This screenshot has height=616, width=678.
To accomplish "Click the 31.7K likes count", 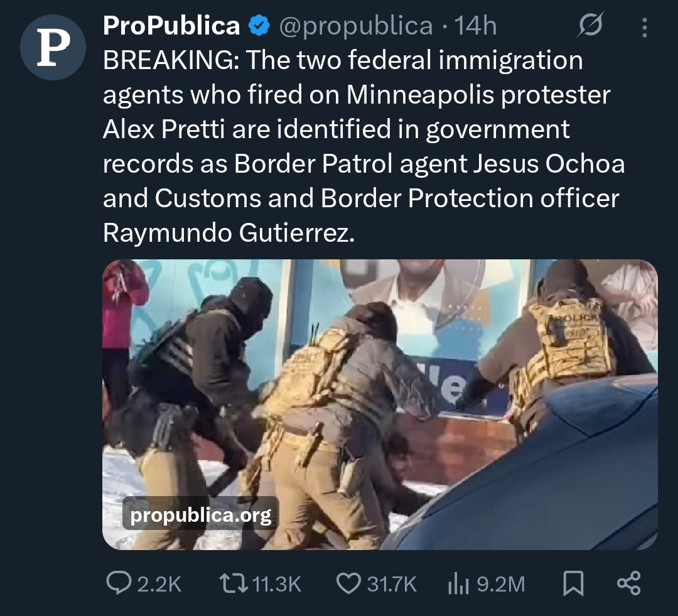I will tap(391, 584).
